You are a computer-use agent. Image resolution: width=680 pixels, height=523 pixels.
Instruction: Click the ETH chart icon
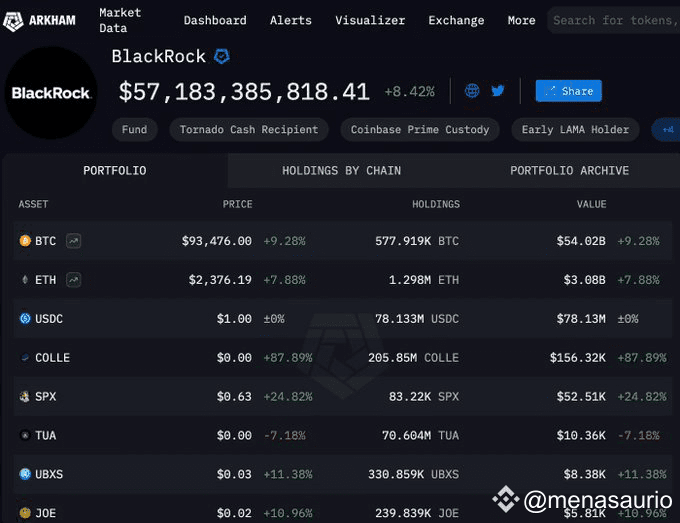(x=74, y=280)
